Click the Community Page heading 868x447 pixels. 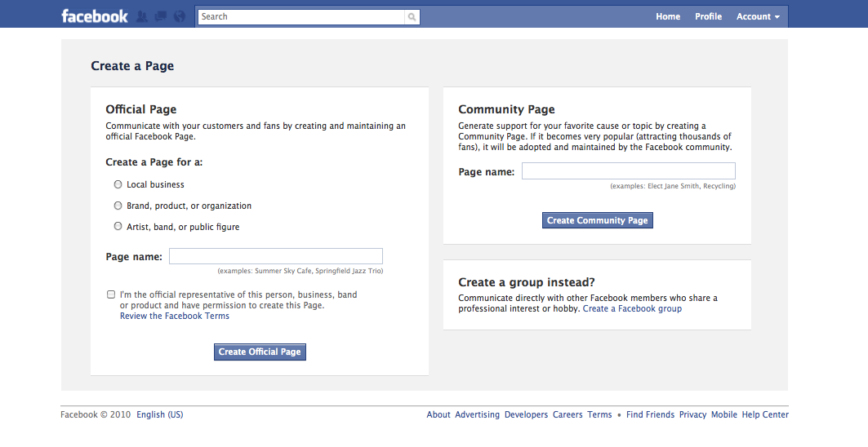coord(506,109)
